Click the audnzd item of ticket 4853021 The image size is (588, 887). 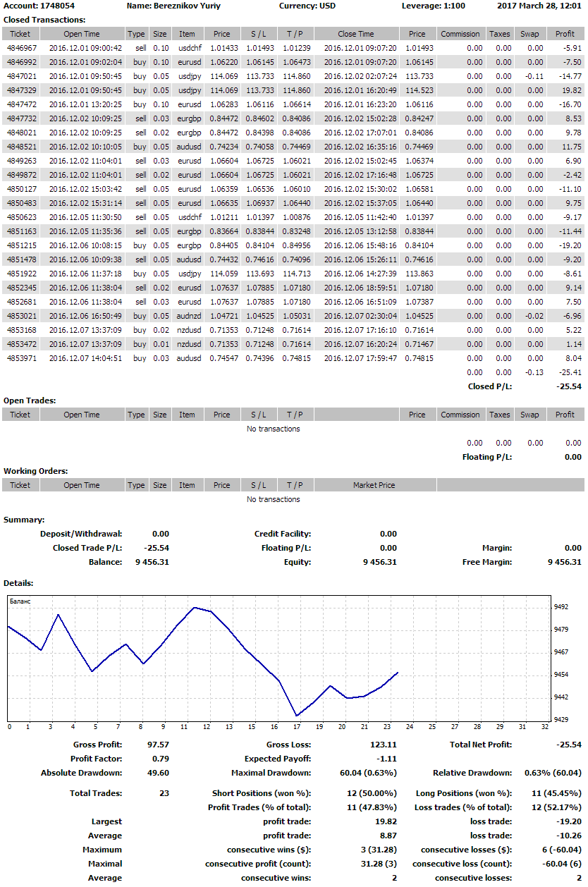coord(187,316)
